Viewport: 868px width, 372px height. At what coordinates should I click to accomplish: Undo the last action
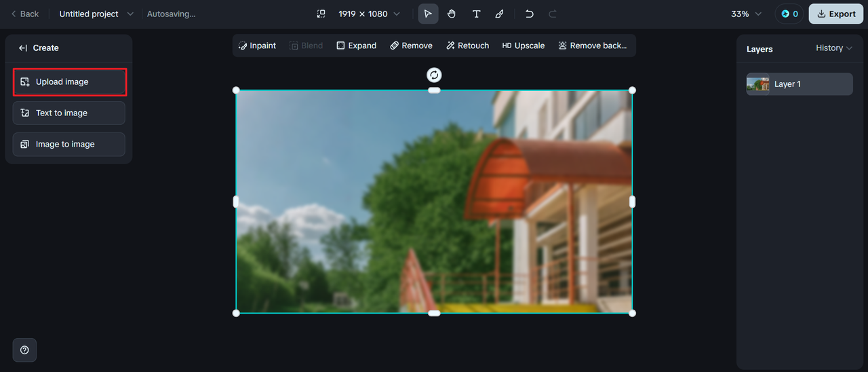tap(530, 14)
